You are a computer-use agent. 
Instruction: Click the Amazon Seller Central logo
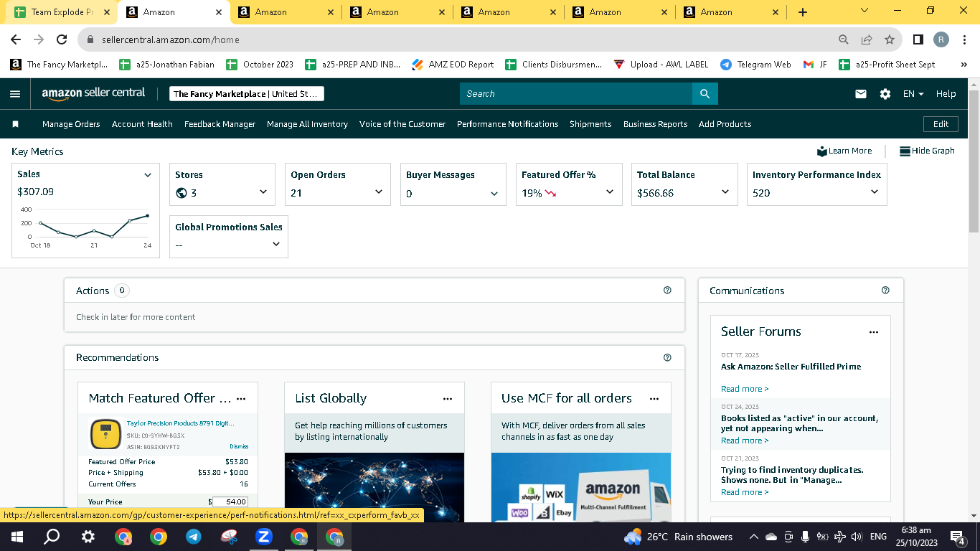click(93, 93)
